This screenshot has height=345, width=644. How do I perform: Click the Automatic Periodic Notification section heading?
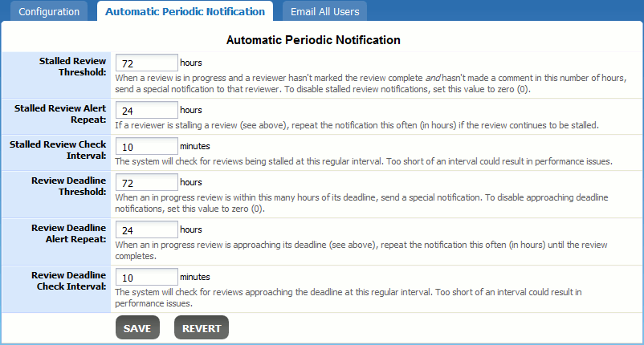(x=313, y=39)
